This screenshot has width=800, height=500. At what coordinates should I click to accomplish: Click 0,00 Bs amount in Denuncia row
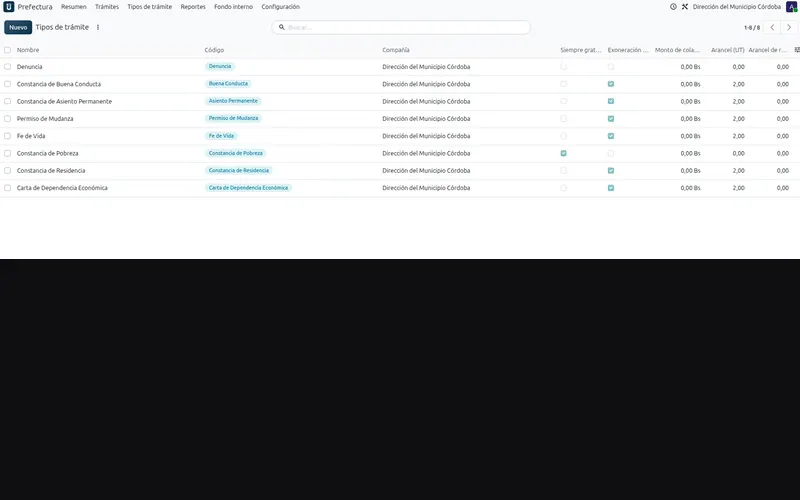[690, 67]
